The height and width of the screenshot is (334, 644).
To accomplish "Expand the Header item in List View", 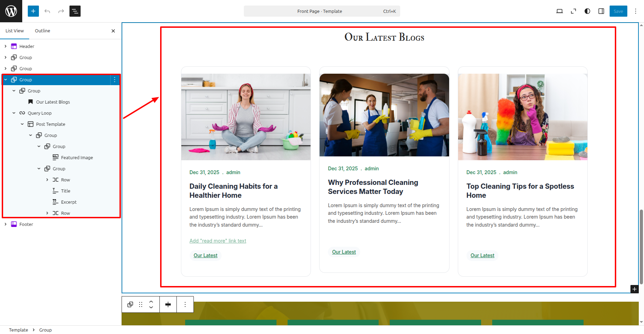I will [6, 46].
